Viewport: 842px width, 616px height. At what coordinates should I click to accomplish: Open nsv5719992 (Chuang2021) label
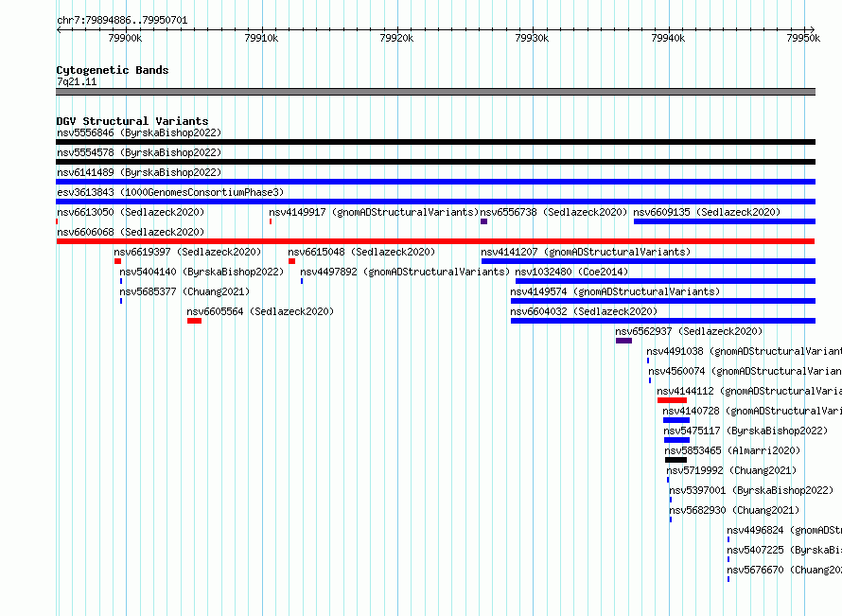click(x=731, y=470)
